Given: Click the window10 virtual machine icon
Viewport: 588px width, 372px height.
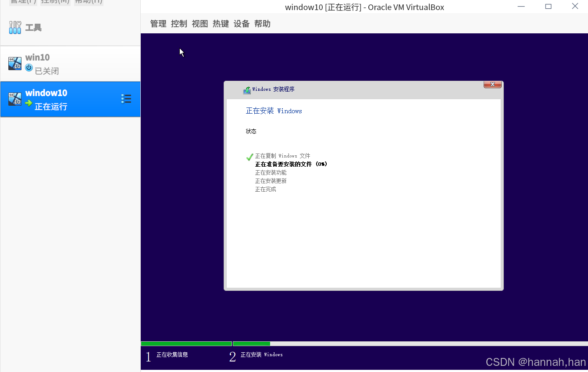Looking at the screenshot, I should [15, 99].
